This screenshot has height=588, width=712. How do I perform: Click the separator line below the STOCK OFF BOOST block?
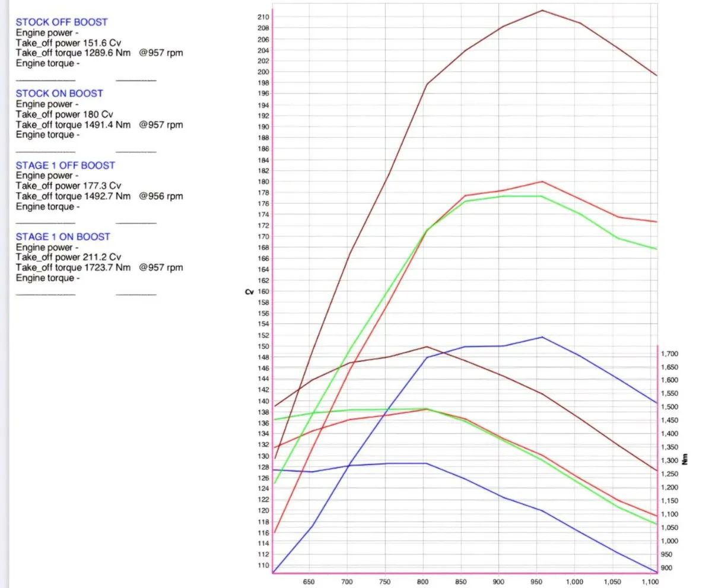(x=46, y=80)
